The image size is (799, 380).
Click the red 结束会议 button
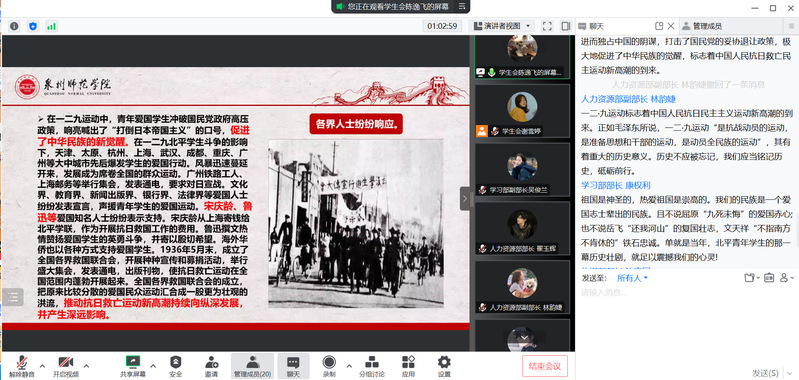pos(545,366)
